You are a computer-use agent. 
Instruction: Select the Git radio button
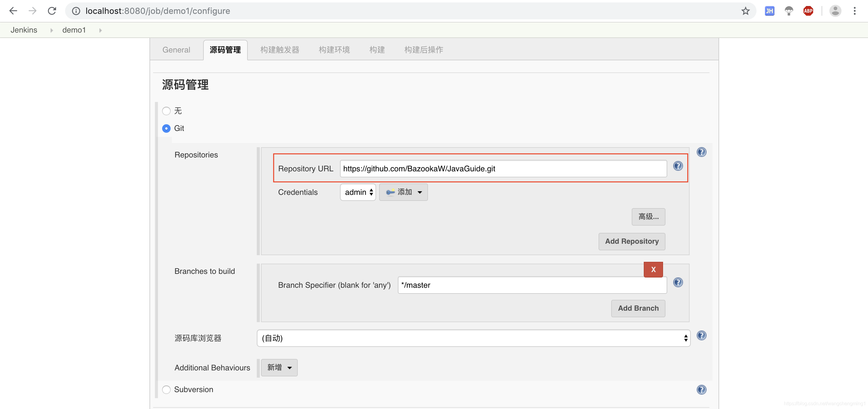click(x=166, y=128)
